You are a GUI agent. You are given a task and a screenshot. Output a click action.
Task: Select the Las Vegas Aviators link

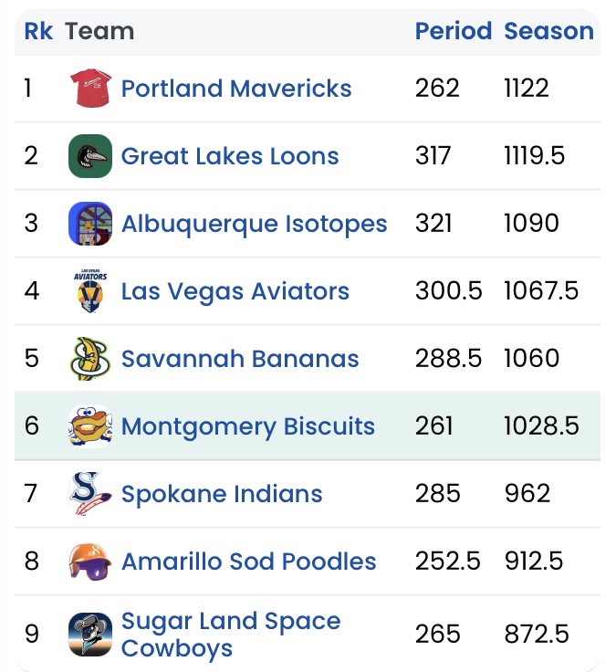235,291
